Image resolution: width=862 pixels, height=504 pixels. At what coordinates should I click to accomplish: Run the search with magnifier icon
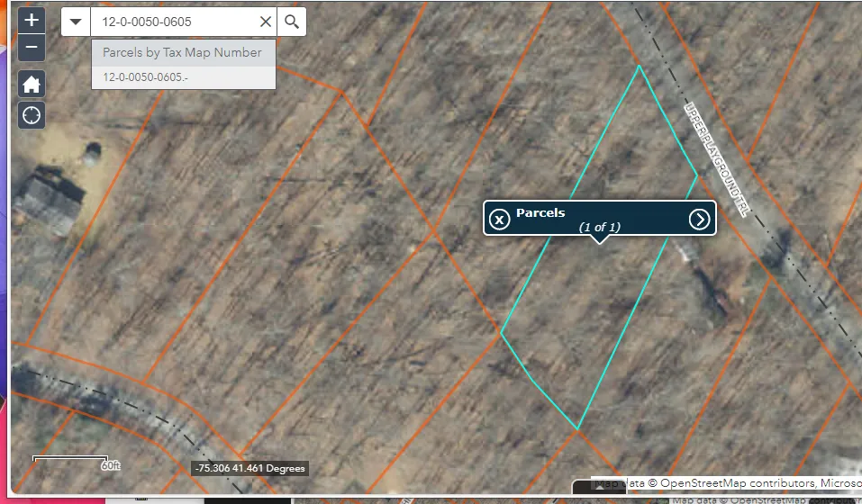(291, 22)
